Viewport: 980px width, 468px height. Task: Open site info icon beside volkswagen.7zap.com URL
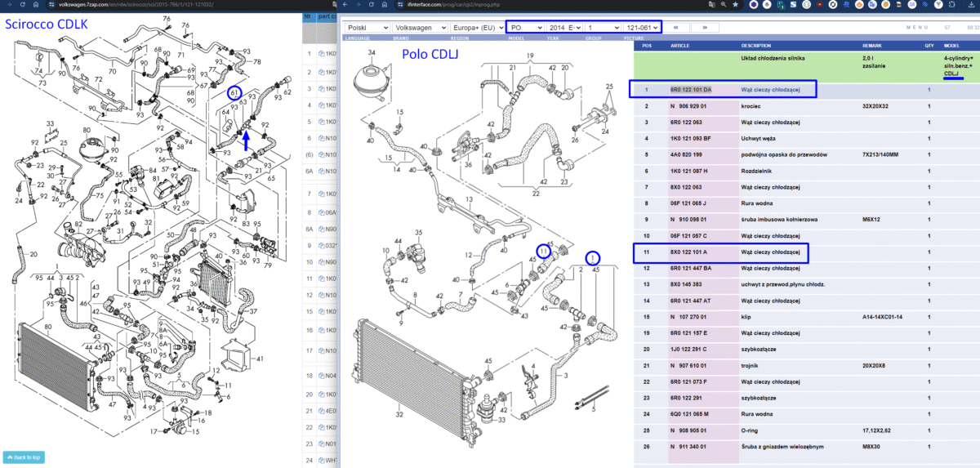[51, 5]
